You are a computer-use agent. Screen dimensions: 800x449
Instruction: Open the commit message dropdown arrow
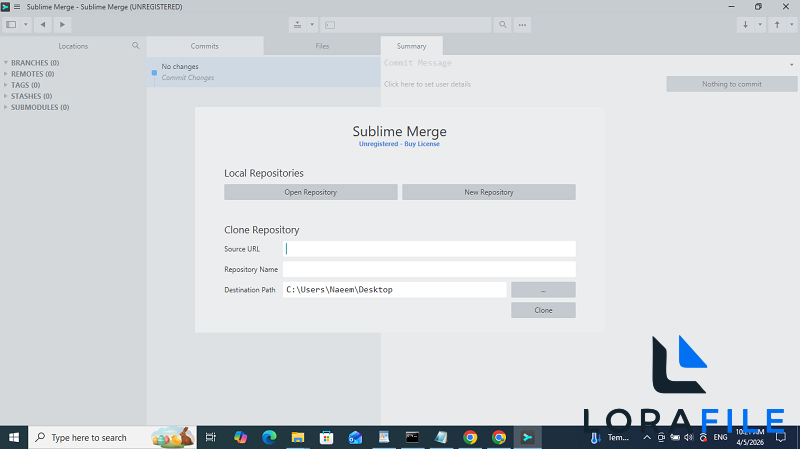[792, 65]
